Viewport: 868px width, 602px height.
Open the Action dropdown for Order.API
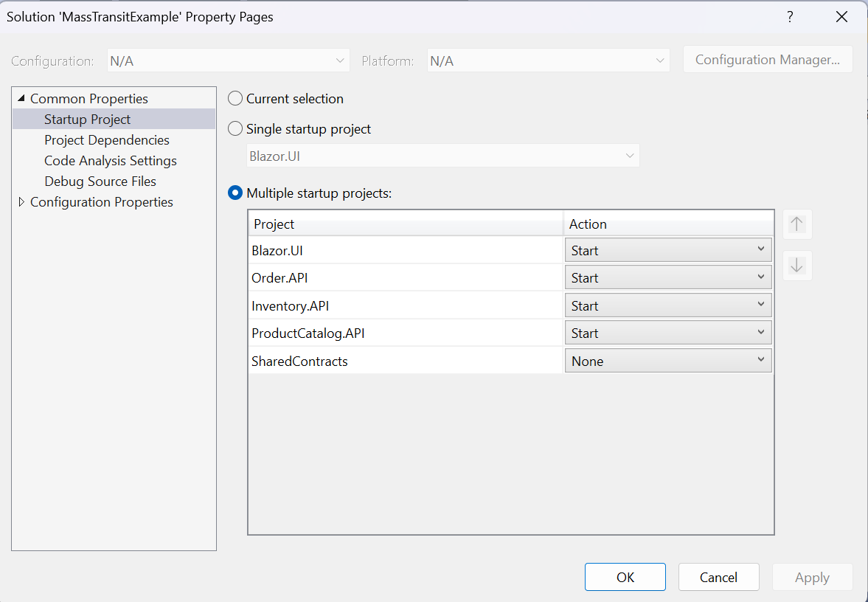coord(762,277)
